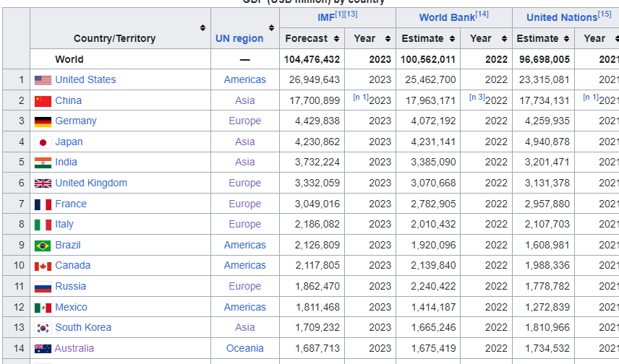Open IMF citation reference [1]
619x364 pixels.
point(338,14)
